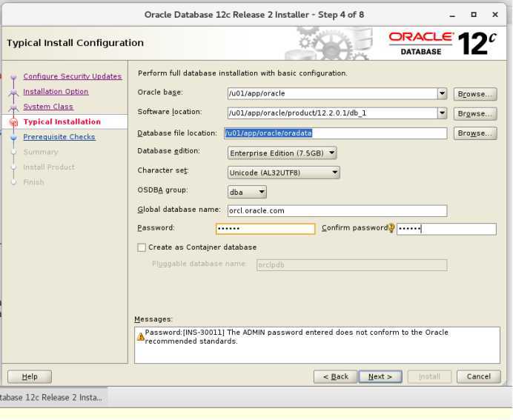Click into the Oracle base path field
The image size is (513, 420).
tap(332, 93)
